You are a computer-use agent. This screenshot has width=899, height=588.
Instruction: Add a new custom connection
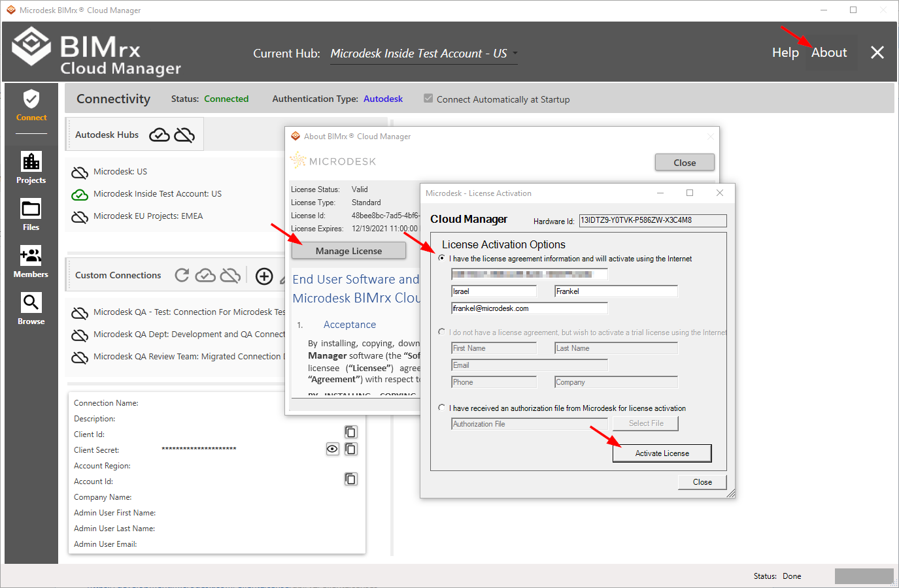coord(264,276)
